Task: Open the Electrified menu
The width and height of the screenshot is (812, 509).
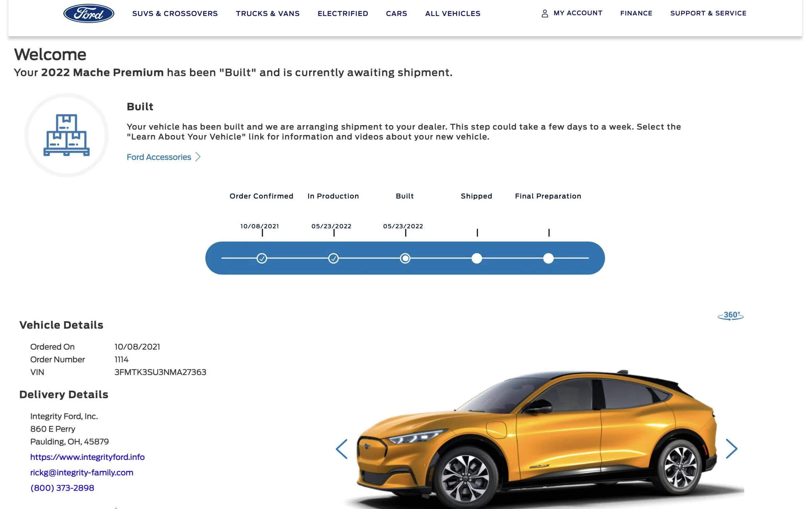Action: point(343,14)
